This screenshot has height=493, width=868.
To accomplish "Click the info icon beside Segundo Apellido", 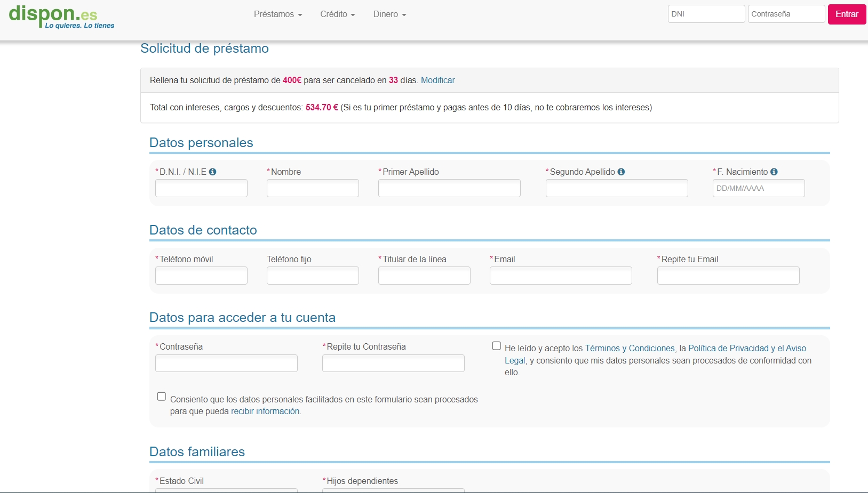I will coord(621,172).
